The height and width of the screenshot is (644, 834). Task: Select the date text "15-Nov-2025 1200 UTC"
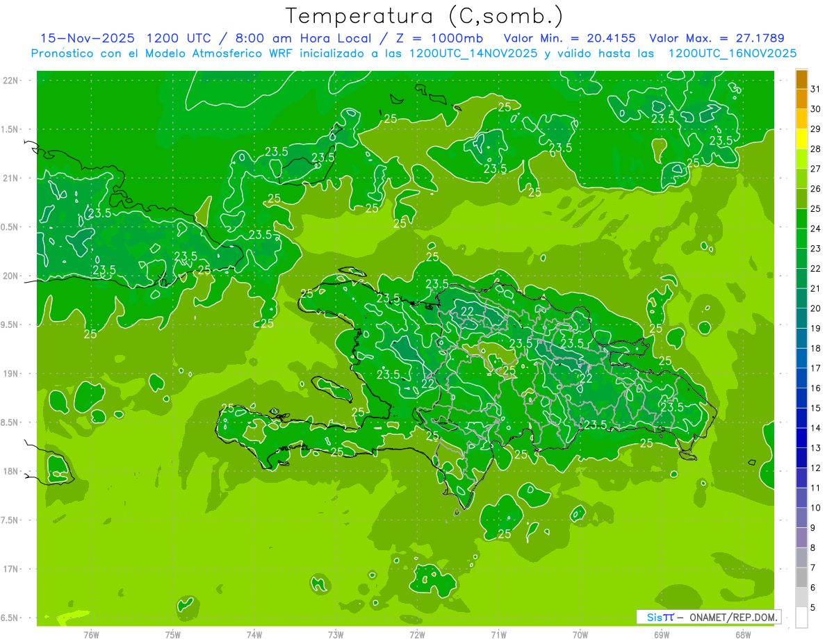coord(126,38)
